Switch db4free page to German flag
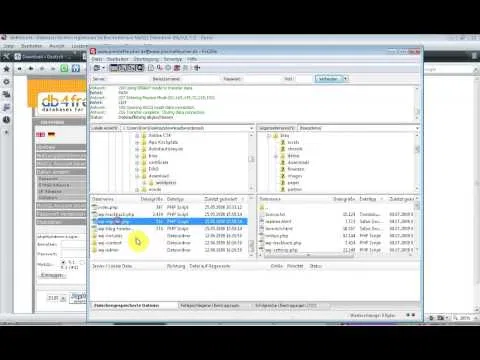Viewport: 480px width, 360px height. (x=52, y=135)
